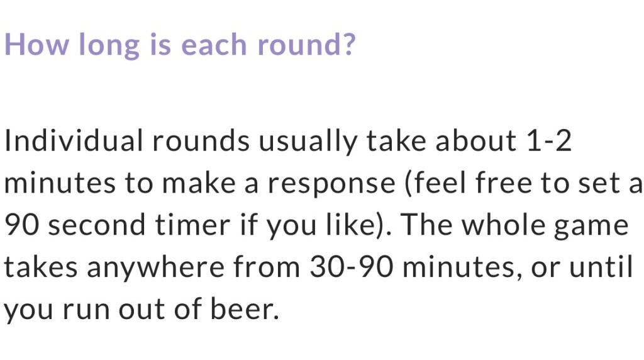
Task: Expand the "How long is each round?" question
Action: 180,44
